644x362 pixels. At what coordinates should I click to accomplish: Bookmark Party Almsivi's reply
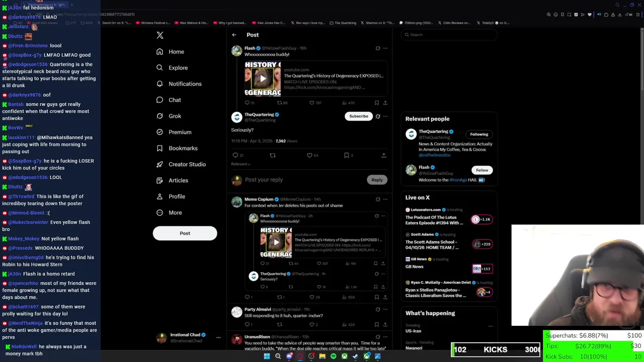pyautogui.click(x=376, y=324)
